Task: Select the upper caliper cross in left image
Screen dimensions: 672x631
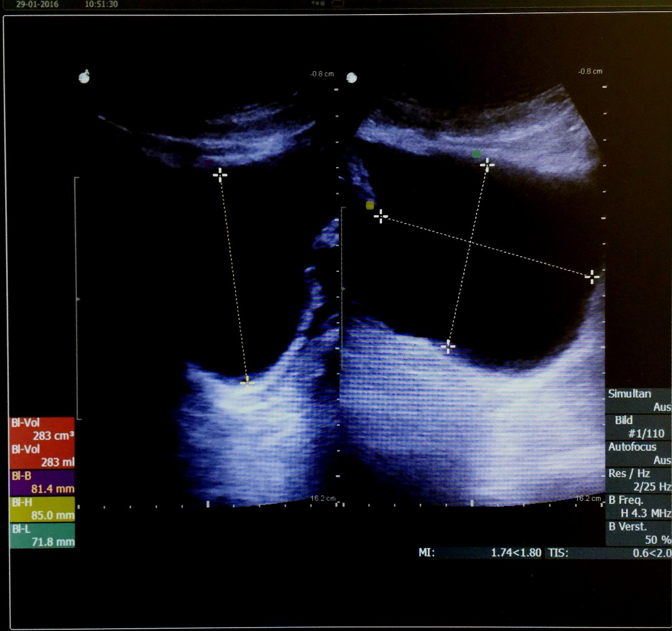Action: [220, 175]
